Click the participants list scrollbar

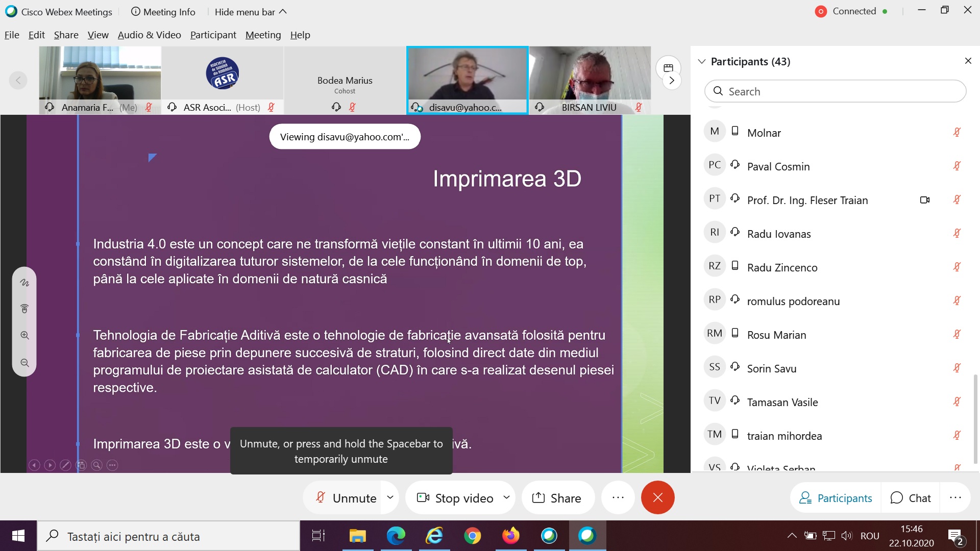coord(975,418)
